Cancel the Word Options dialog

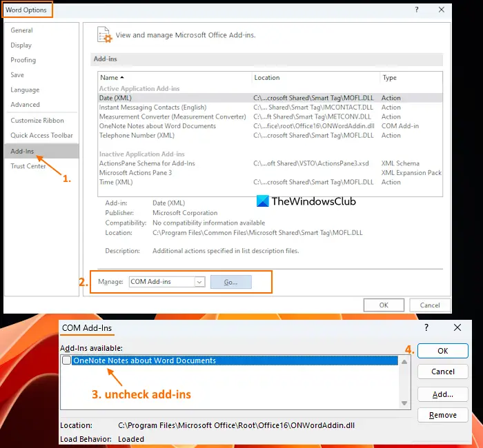point(430,305)
